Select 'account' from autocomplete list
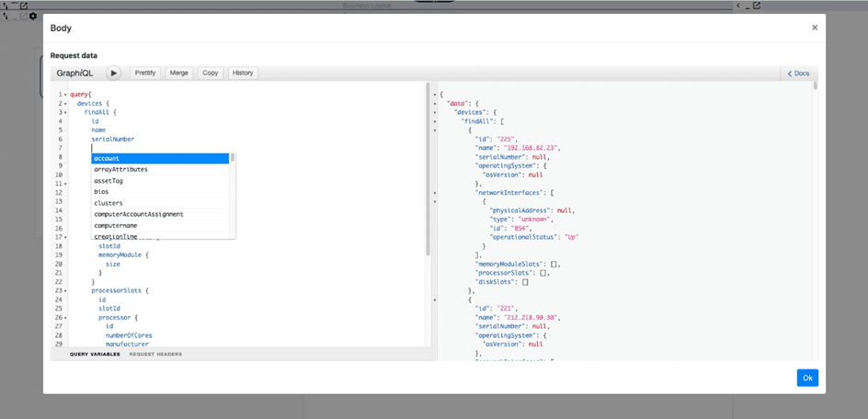 coord(159,158)
